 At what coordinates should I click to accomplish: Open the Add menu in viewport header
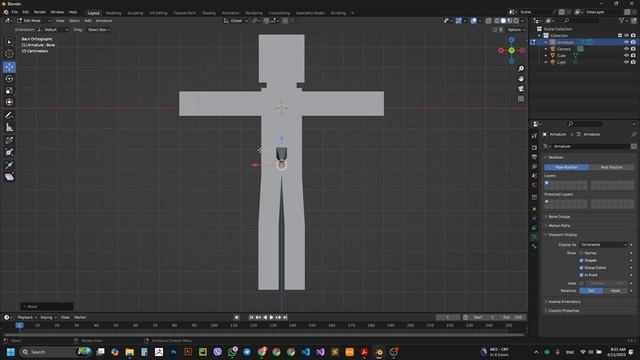pos(88,20)
